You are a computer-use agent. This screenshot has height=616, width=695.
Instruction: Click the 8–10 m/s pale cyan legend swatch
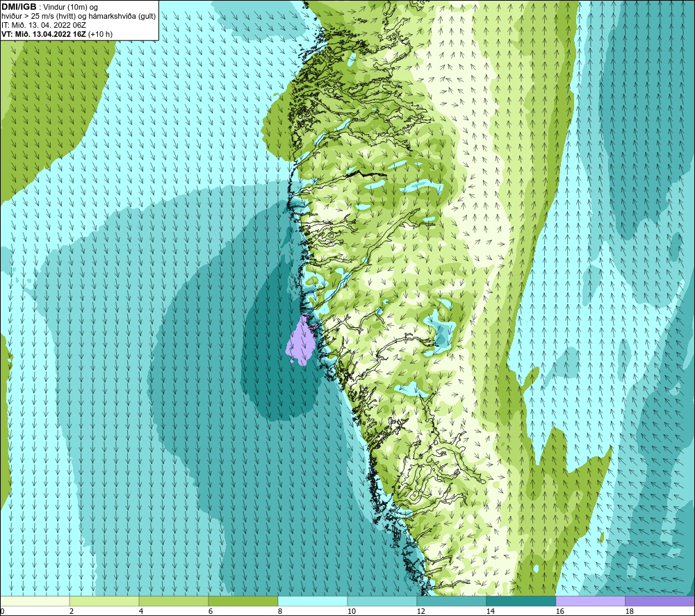313,601
